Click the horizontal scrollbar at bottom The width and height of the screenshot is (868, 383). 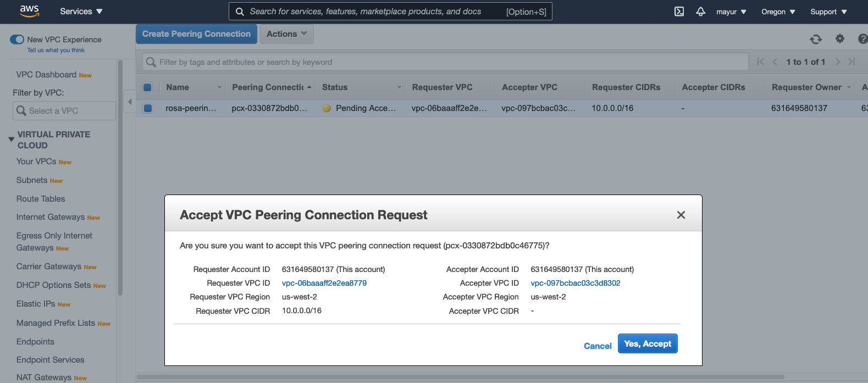(x=460, y=377)
